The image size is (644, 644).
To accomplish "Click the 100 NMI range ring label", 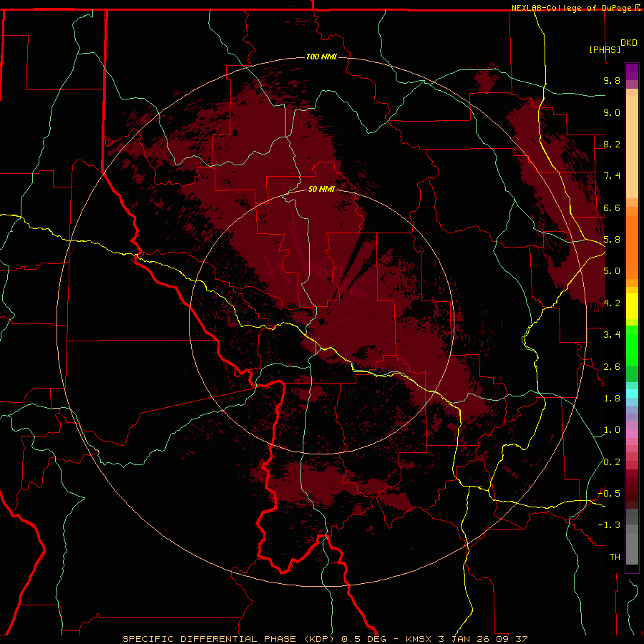I will [x=321, y=57].
